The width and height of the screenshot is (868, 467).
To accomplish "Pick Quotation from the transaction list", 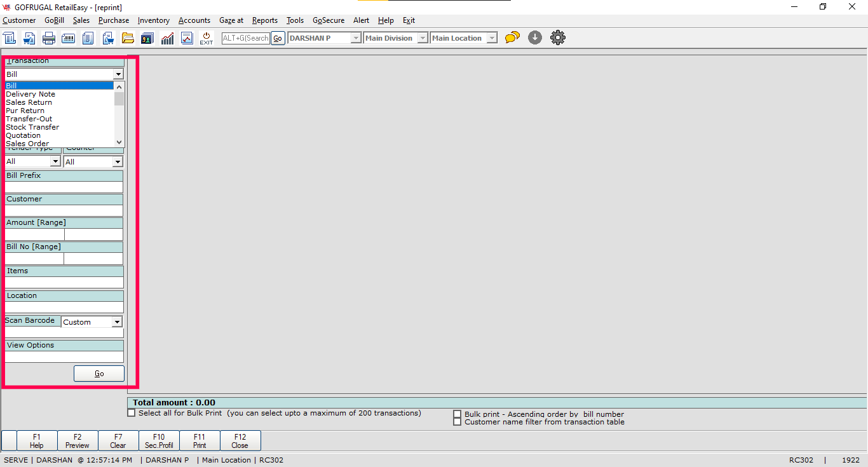I will click(60, 135).
